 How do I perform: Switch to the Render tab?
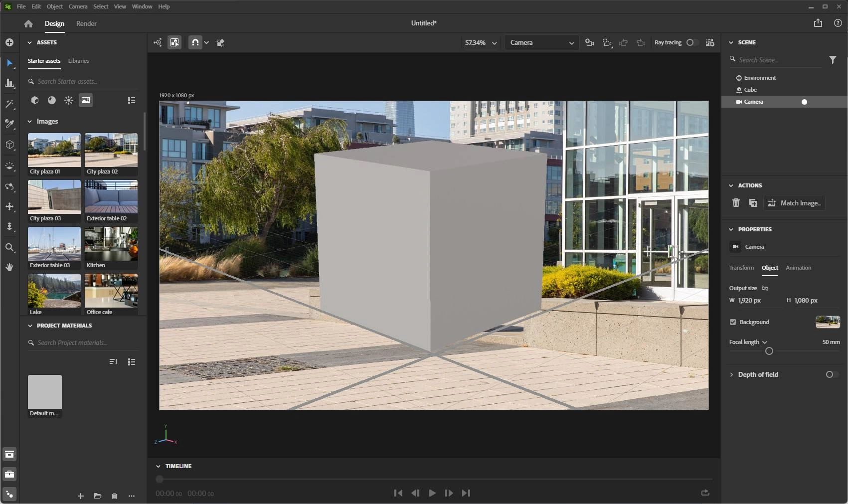click(86, 23)
